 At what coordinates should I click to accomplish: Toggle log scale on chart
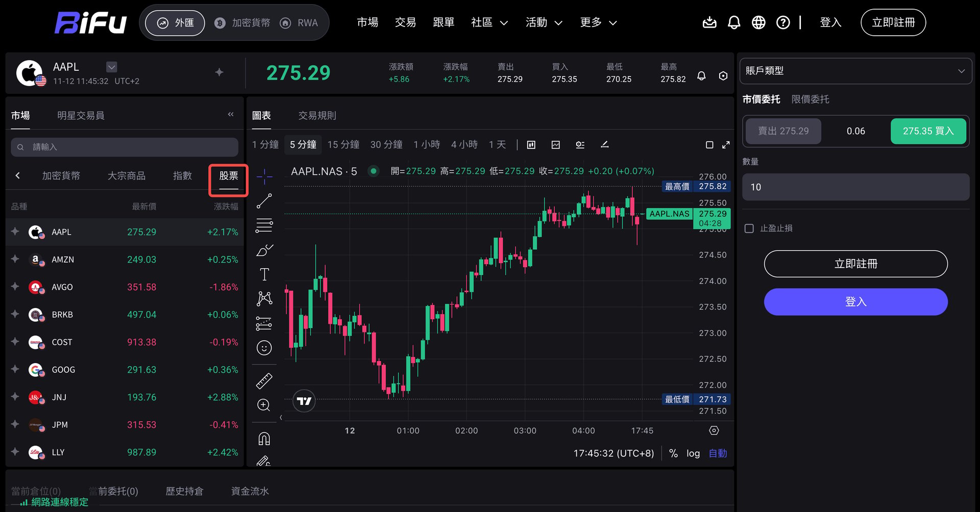[693, 453]
